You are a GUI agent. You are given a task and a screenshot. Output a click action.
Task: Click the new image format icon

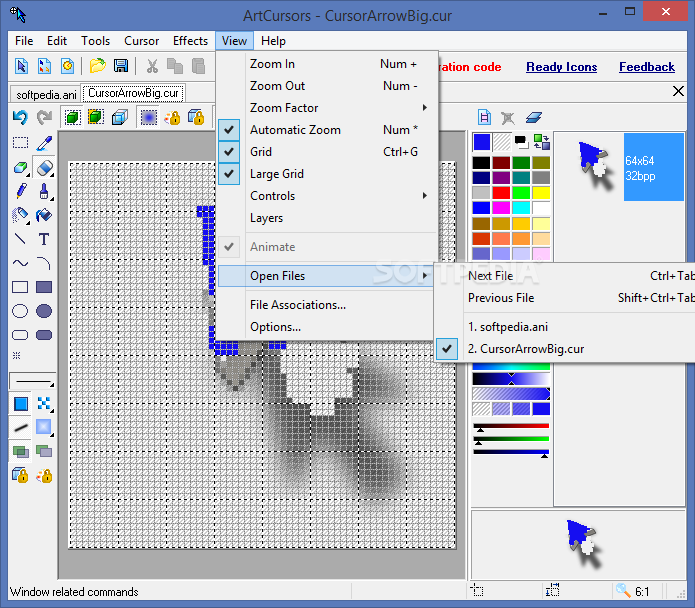pyautogui.click(x=484, y=117)
